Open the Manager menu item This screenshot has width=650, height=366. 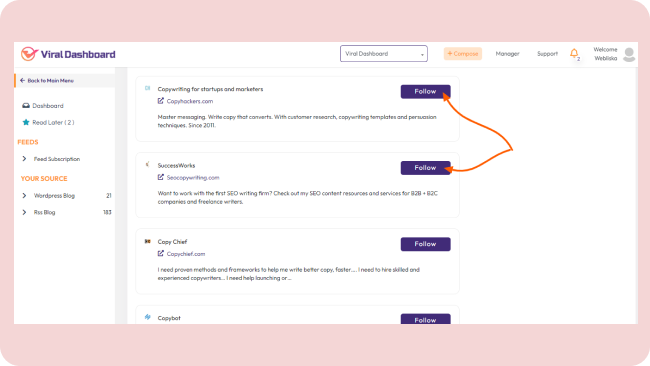click(x=507, y=54)
